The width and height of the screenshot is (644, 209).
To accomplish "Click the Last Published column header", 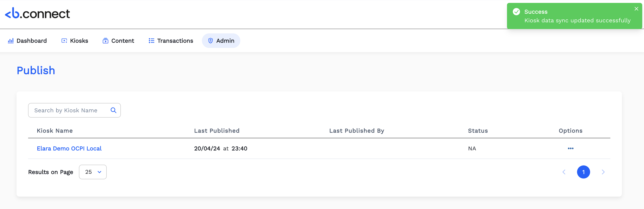I will tap(217, 131).
